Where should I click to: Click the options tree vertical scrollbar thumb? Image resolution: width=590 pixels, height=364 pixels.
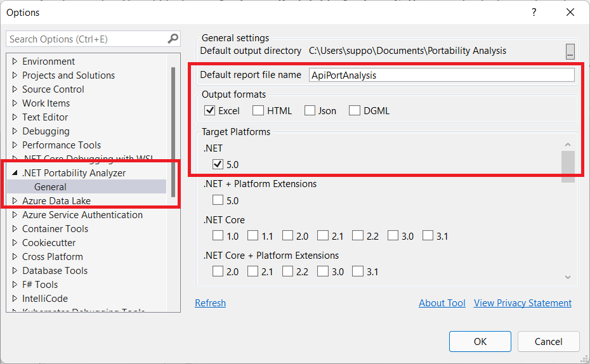[173, 132]
